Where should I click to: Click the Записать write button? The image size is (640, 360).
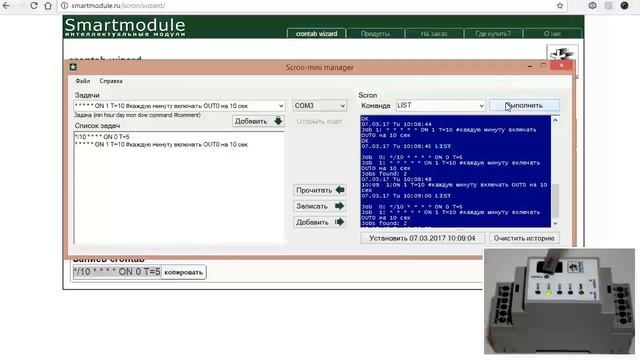pos(320,206)
